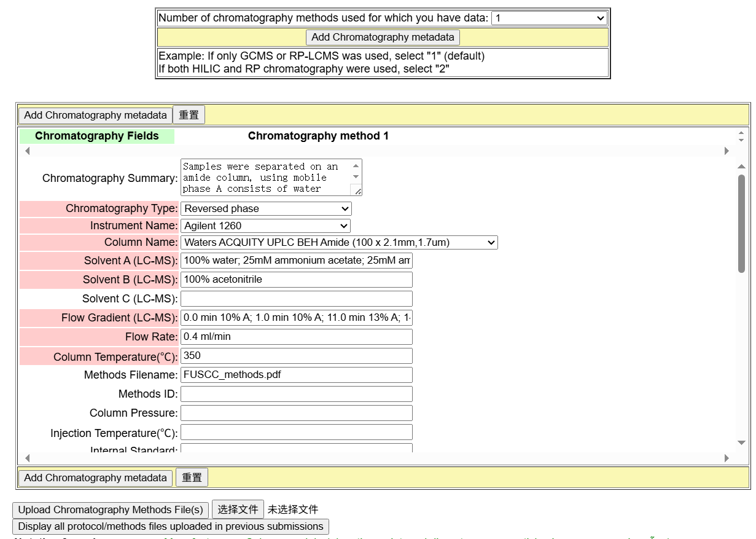Open the Column Name dropdown
756x539 pixels.
(338, 242)
